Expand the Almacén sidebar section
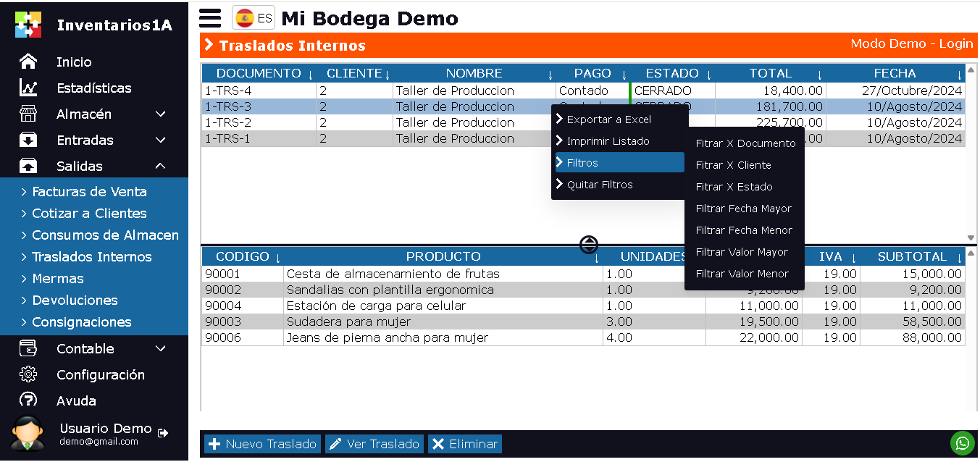Viewport: 980px width, 462px height. [161, 114]
